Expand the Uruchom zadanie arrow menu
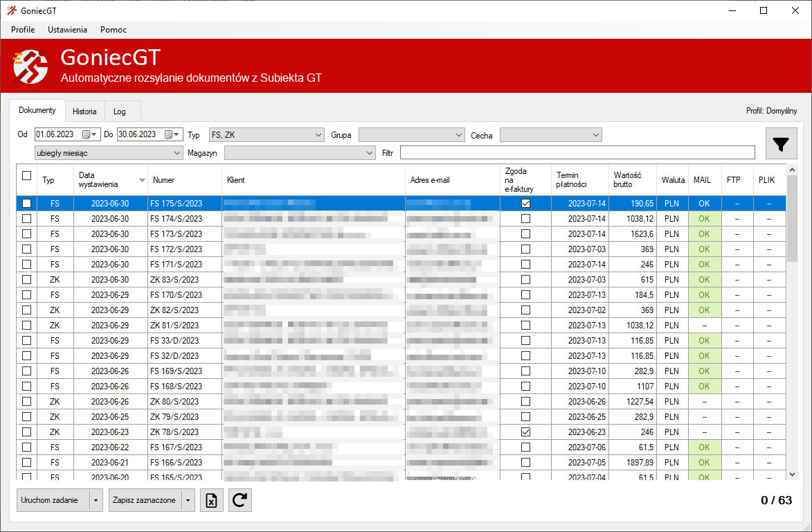The height and width of the screenshot is (532, 812). [x=96, y=500]
